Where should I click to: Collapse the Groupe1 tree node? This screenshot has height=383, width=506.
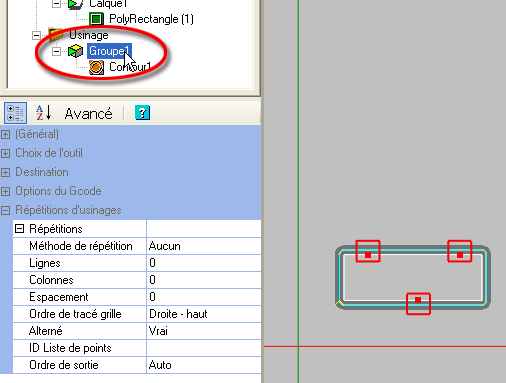(x=56, y=51)
